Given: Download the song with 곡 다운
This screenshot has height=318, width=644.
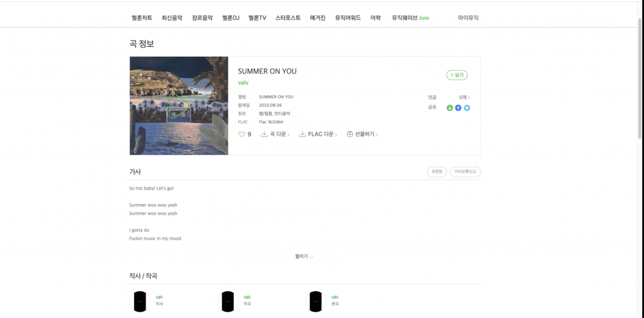Looking at the screenshot, I should coord(275,135).
